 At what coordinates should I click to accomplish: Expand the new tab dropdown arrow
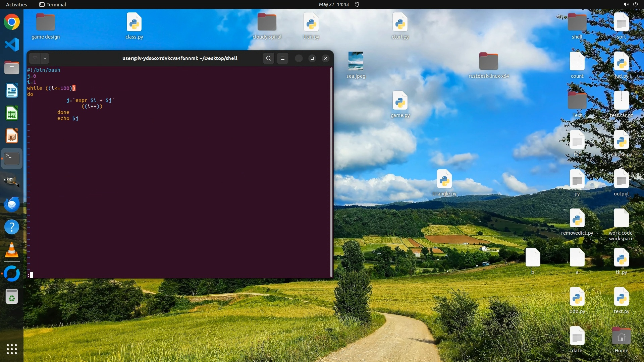pyautogui.click(x=45, y=58)
